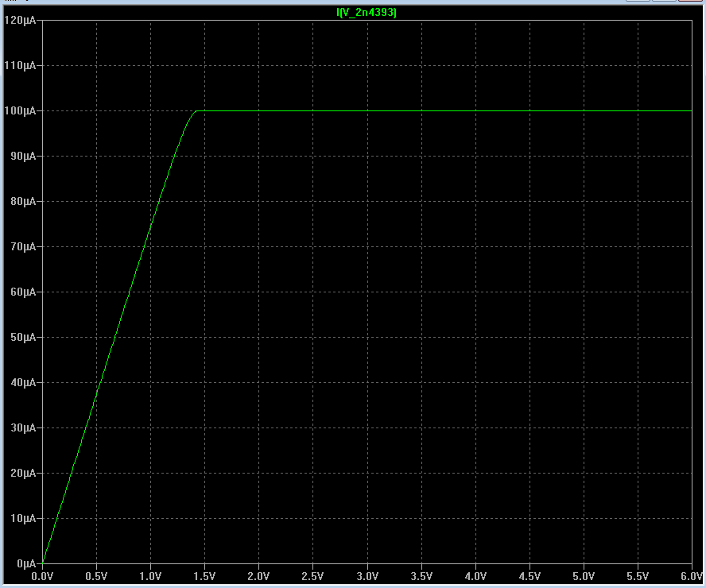Click the 70µA vertical axis label
This screenshot has height=588, width=706.
(x=22, y=246)
